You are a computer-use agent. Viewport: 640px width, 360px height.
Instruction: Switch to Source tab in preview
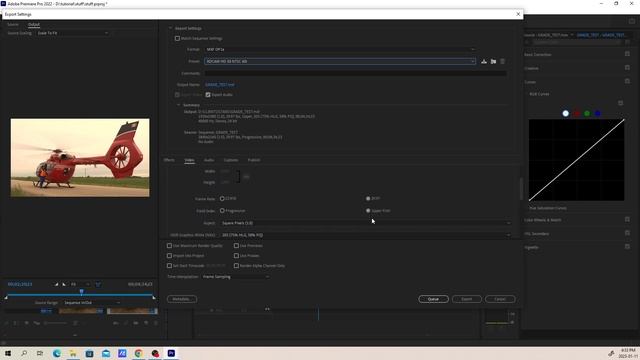13,24
